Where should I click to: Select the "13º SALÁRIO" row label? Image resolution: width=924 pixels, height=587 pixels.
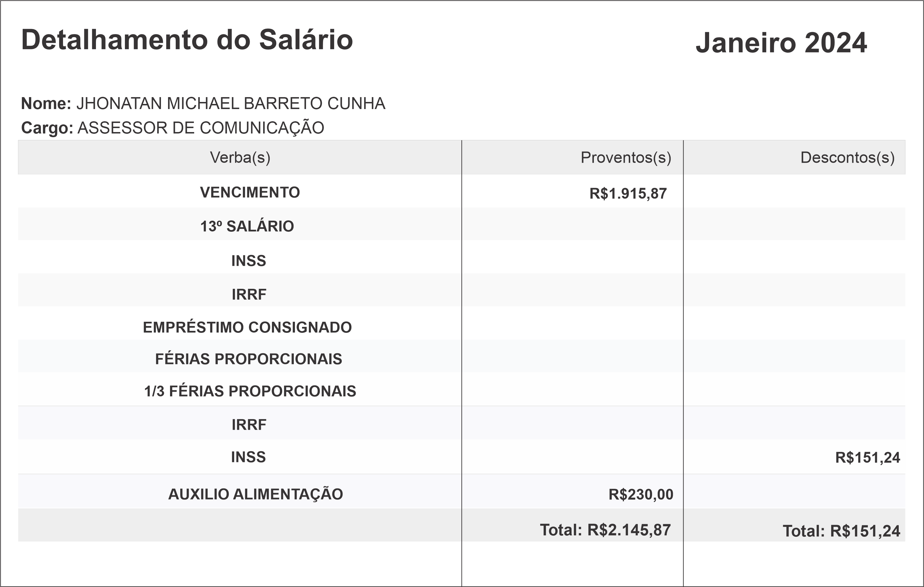tap(247, 226)
